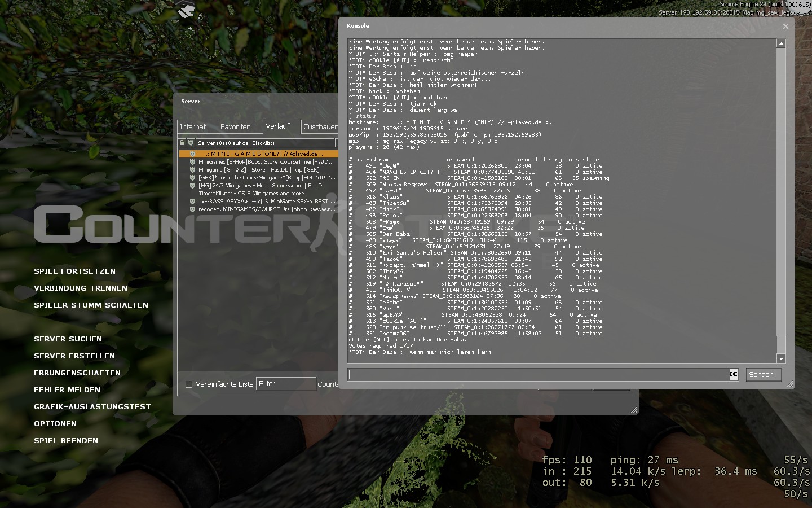Click Konsole window title bar text

click(358, 26)
